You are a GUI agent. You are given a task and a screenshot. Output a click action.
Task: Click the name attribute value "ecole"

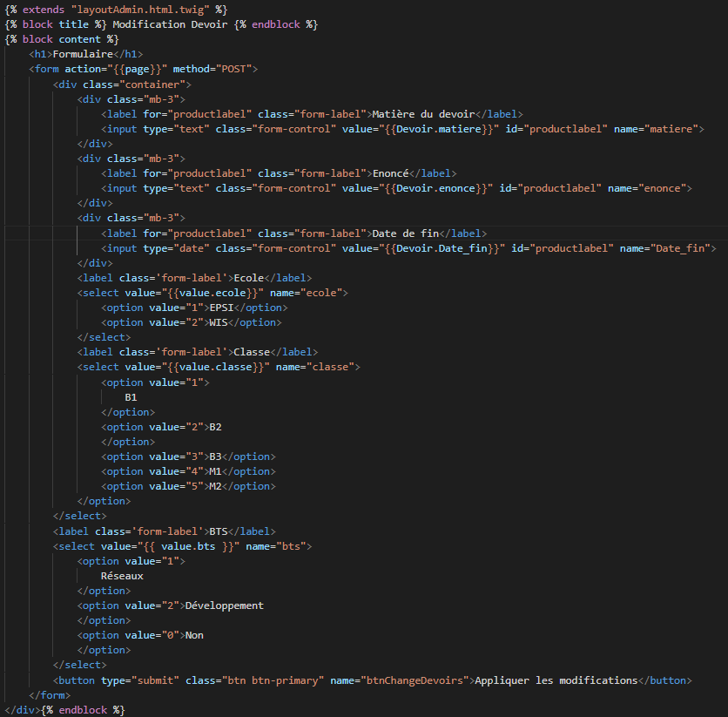(x=320, y=293)
